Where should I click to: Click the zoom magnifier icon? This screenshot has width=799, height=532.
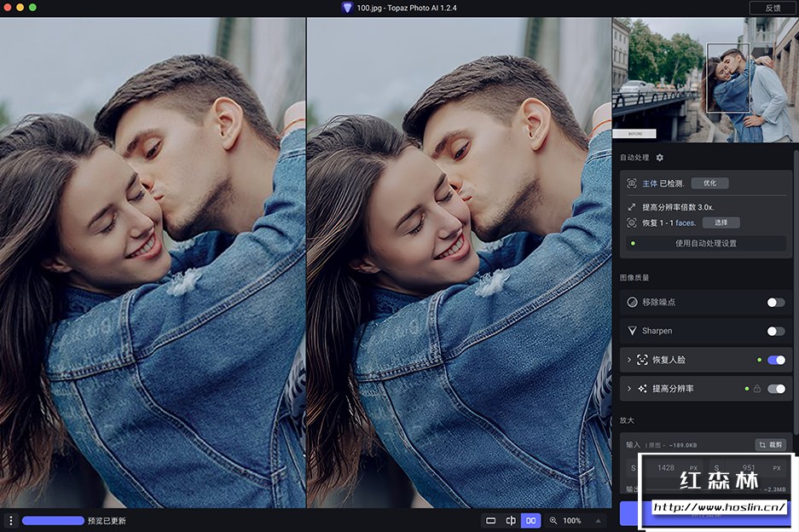tap(553, 520)
